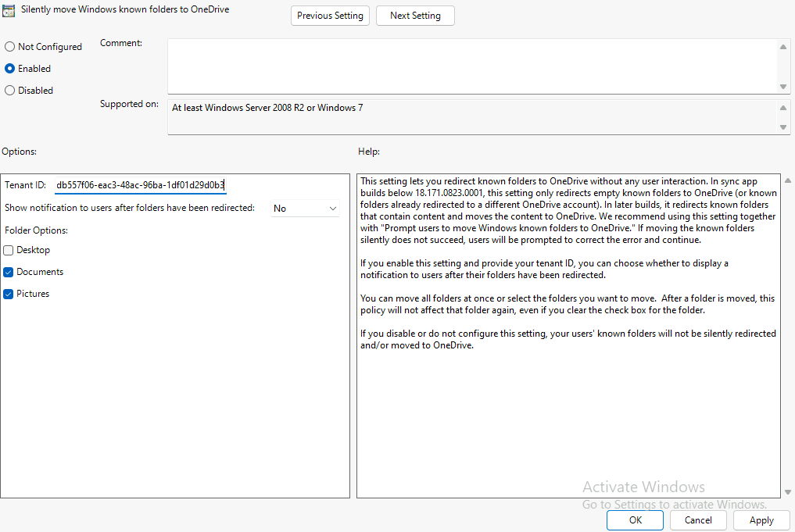This screenshot has height=532, width=795.
Task: Cancel the policy dialog
Action: (698, 520)
